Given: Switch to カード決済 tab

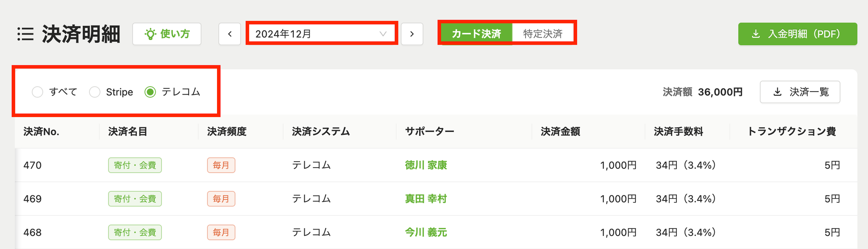Looking at the screenshot, I should [476, 34].
